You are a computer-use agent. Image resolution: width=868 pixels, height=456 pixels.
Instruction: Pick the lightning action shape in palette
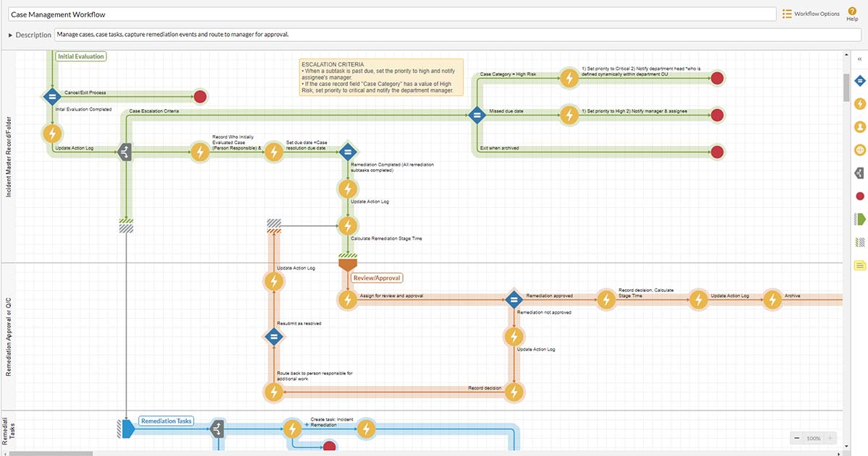pos(860,103)
